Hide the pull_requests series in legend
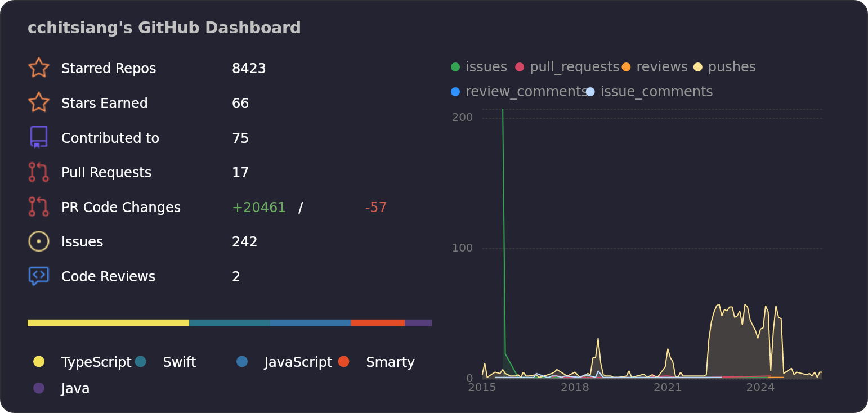This screenshot has width=868, height=413. click(x=567, y=67)
